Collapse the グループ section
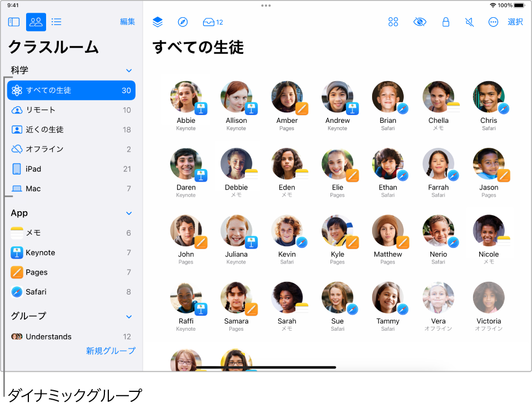Screen dimensions: 532x408 point(129,316)
